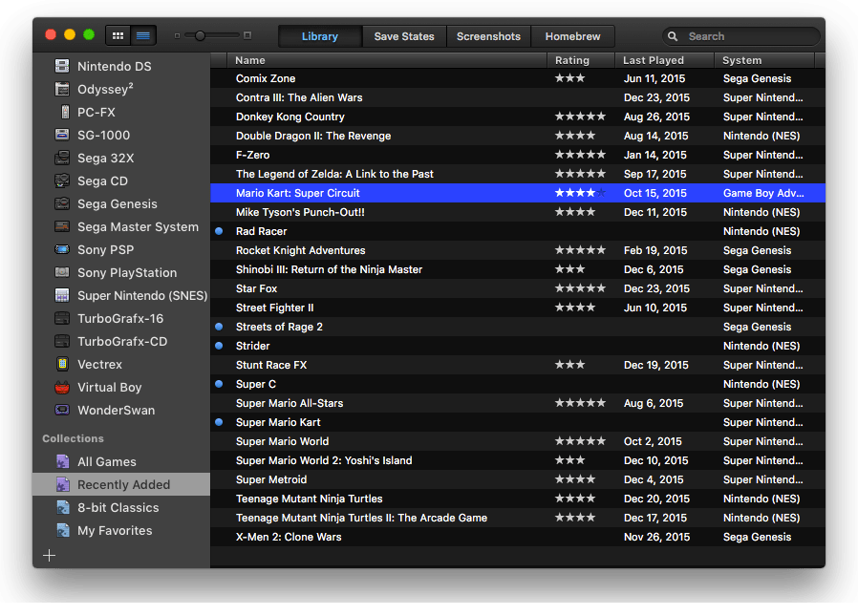The width and height of the screenshot is (858, 616).
Task: Open the Save States tab
Action: 404,36
